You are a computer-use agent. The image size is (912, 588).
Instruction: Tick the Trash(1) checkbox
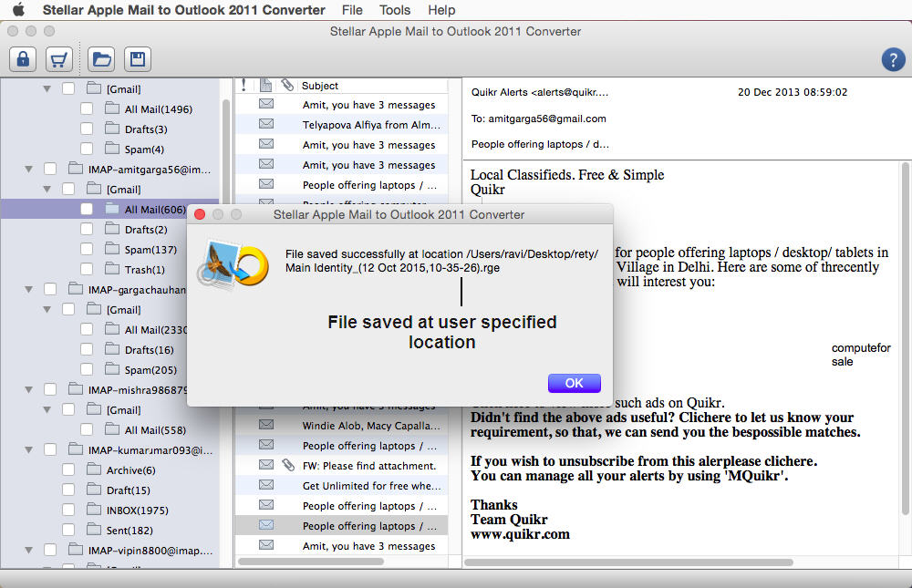pyautogui.click(x=87, y=269)
